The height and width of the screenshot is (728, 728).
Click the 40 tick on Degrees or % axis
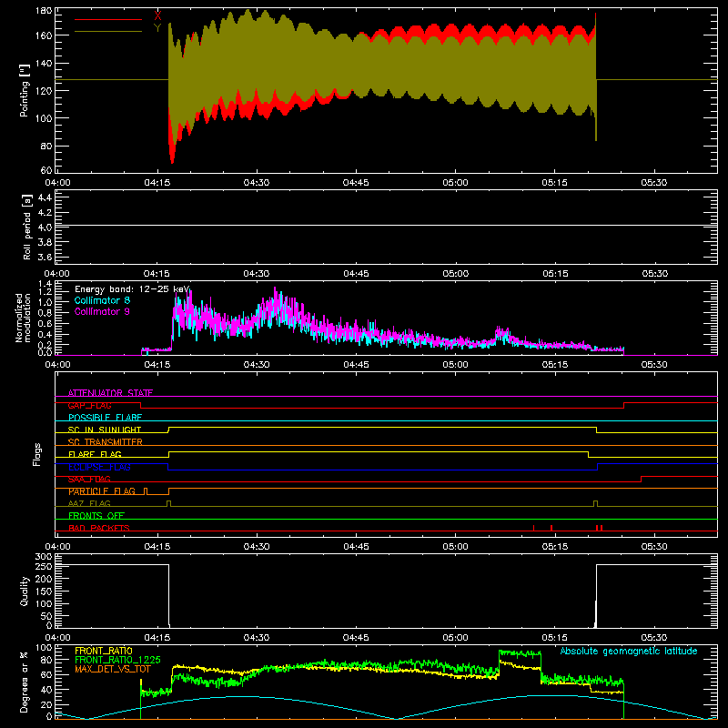pos(46,690)
